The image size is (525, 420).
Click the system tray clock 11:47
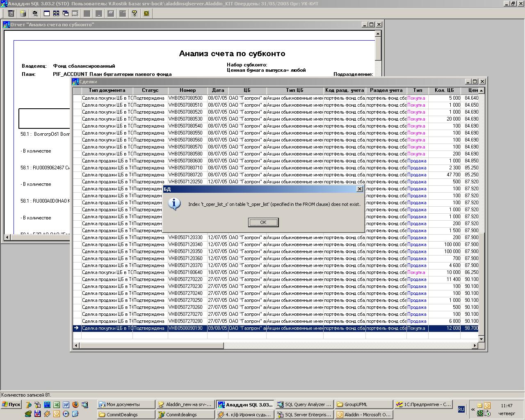[x=507, y=405]
